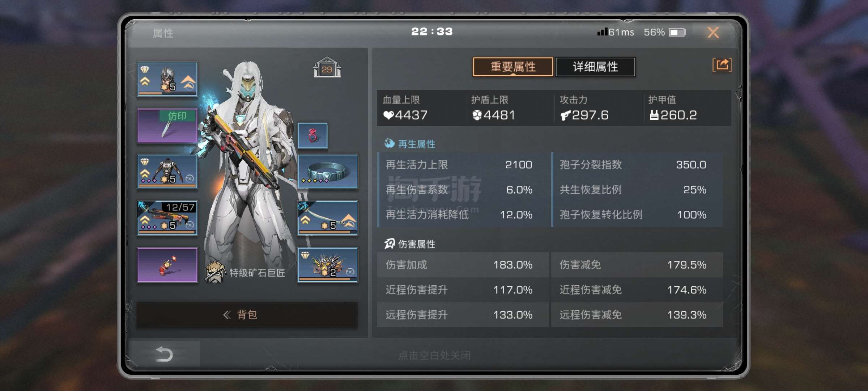The width and height of the screenshot is (868, 391).
Task: Collapse back to 背包 backpack
Action: [x=247, y=315]
